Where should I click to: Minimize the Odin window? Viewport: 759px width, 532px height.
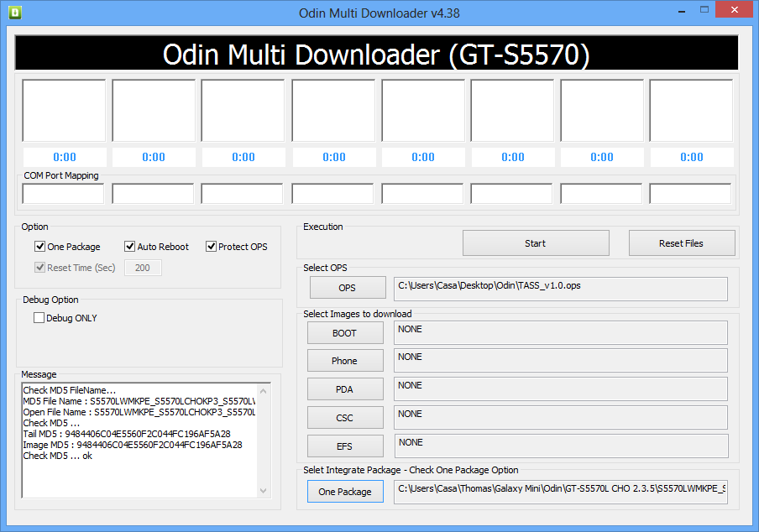pos(682,10)
